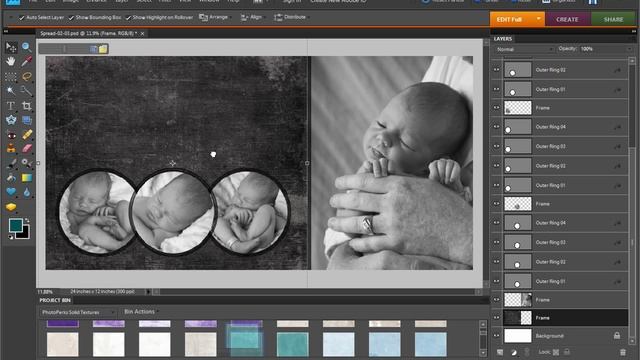
Task: Click the zoom percentage field 11.88%
Action: [45, 292]
